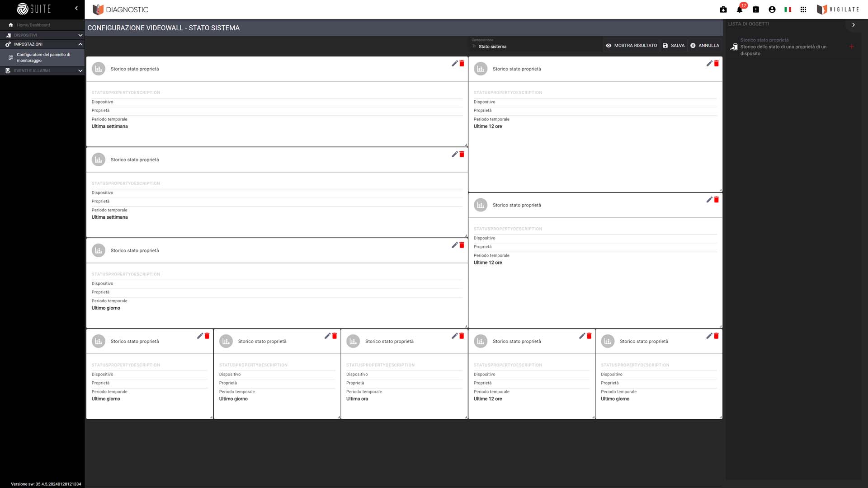The image size is (868, 488).
Task: Click chart icon of the Ultima ora card
Action: 353,342
